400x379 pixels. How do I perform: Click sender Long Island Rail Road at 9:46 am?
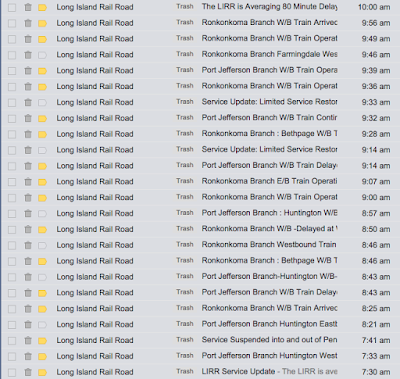[x=95, y=55]
